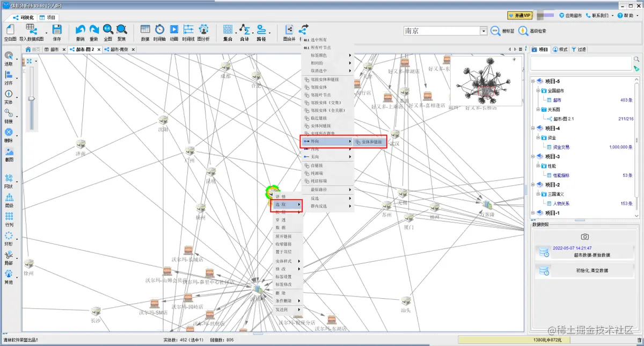Click the 其他 other layouts icon
Image resolution: width=644 pixels, height=346 pixels.
click(x=9, y=274)
